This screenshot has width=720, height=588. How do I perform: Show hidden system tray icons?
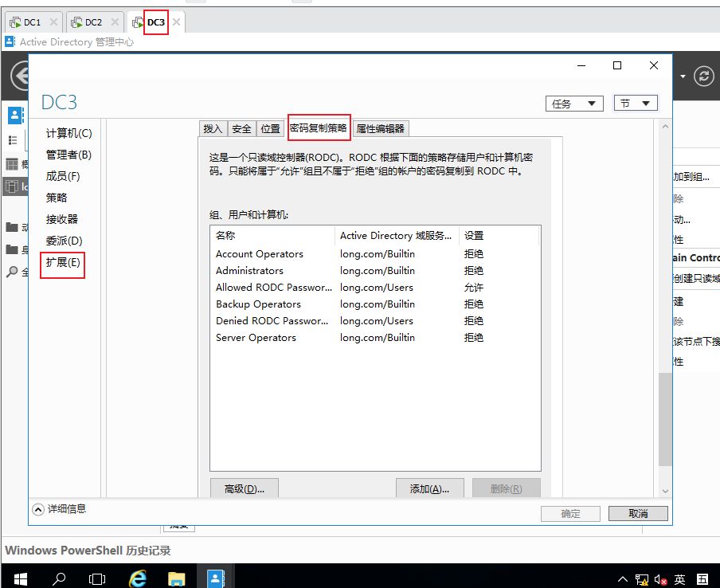click(x=622, y=579)
